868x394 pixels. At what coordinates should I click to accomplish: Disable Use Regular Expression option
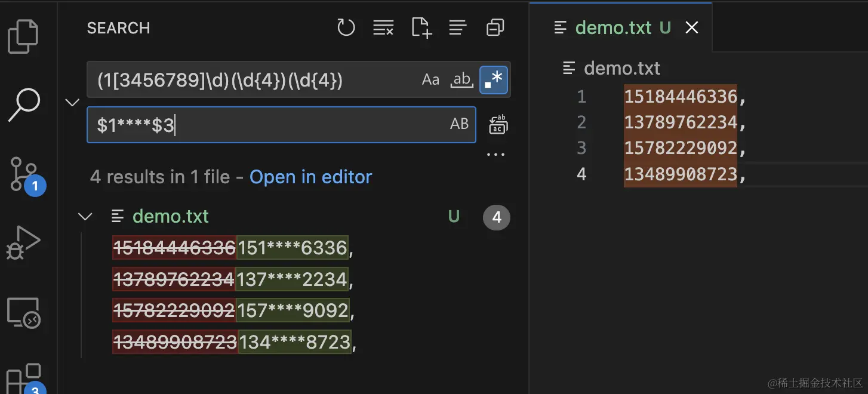click(x=494, y=80)
